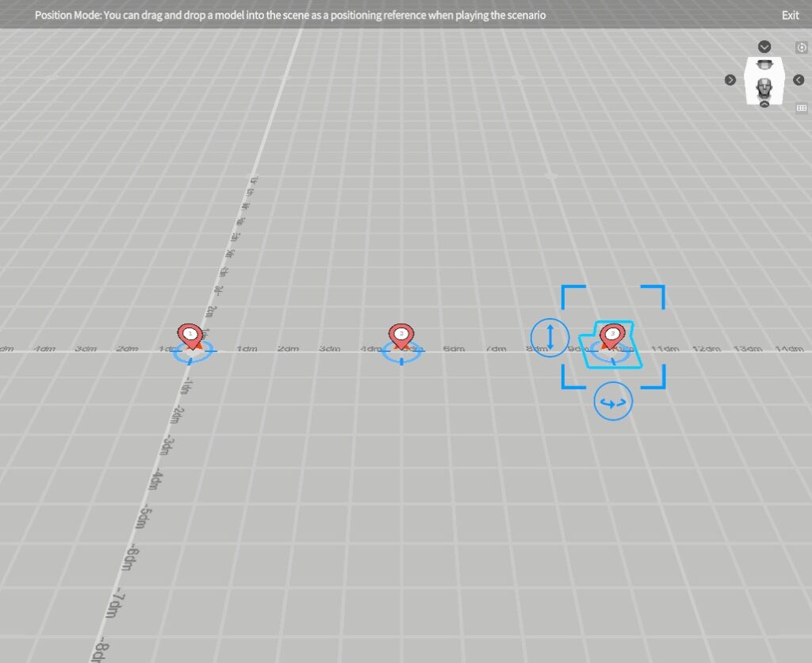Expand the left-pointing arrow beside the view cube
Viewport: 812px width, 663px height.
point(797,79)
